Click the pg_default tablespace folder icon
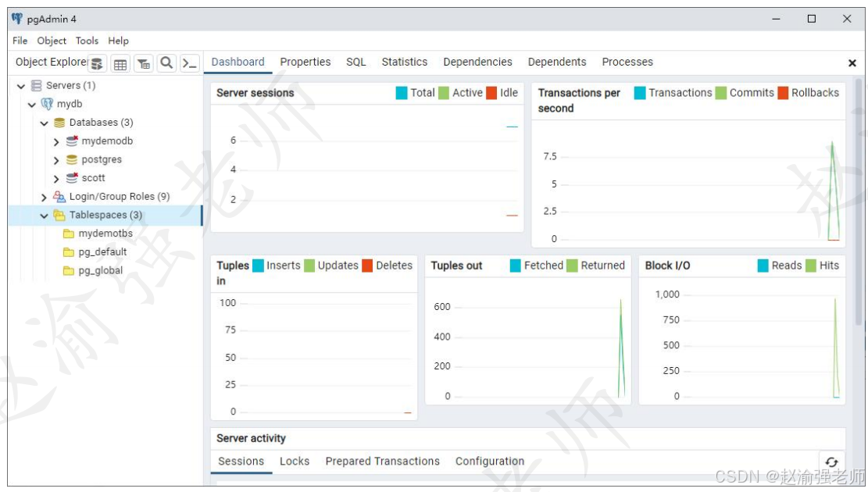The height and width of the screenshot is (492, 868). click(70, 251)
